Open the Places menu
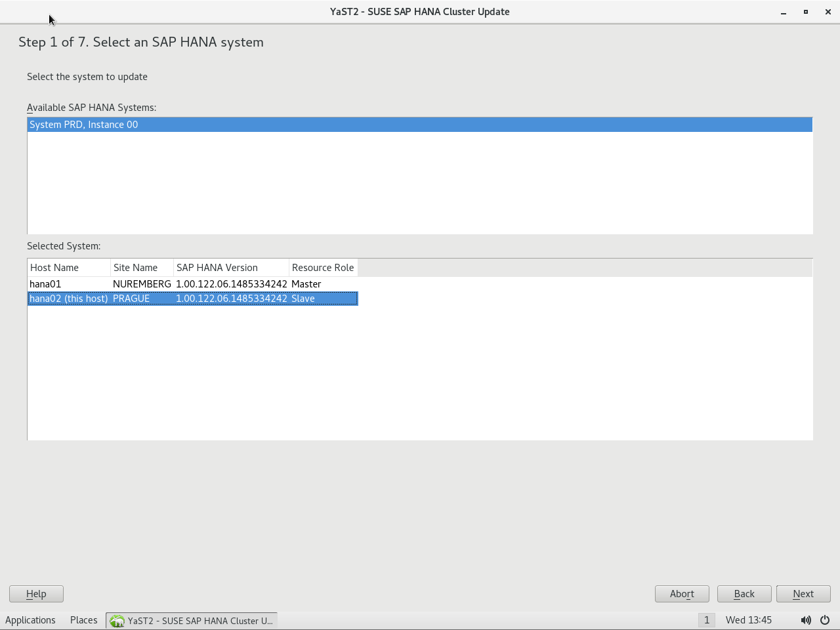Image resolution: width=840 pixels, height=630 pixels. (83, 620)
